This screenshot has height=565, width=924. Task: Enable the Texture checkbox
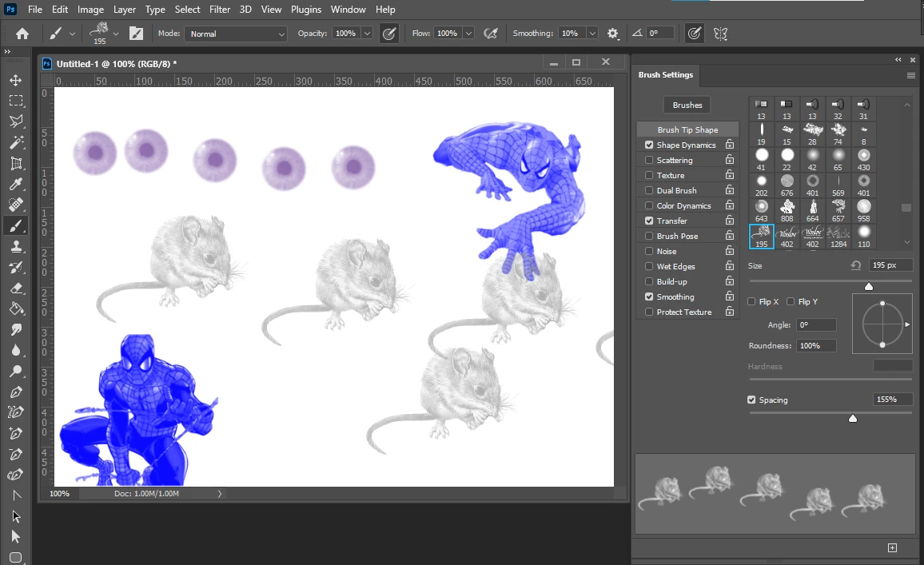(x=649, y=176)
